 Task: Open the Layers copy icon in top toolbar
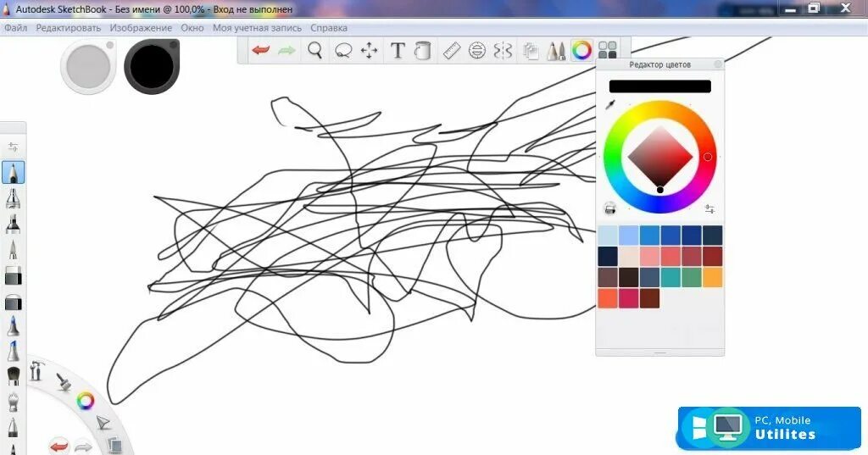[x=531, y=51]
